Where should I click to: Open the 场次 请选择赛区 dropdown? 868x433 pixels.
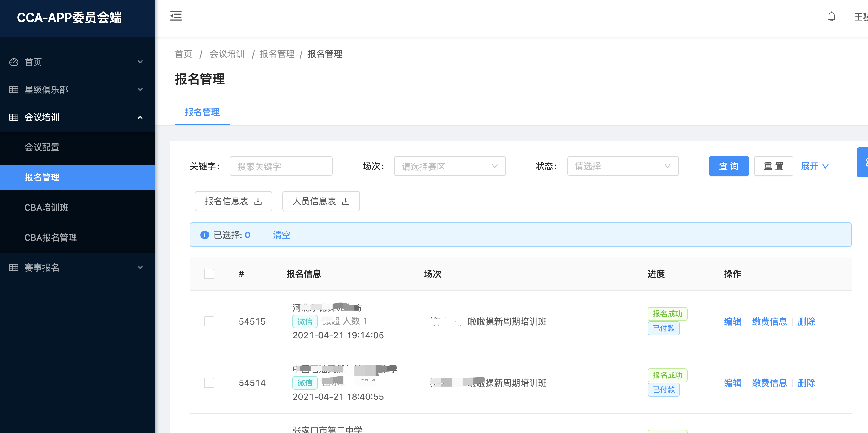450,166
